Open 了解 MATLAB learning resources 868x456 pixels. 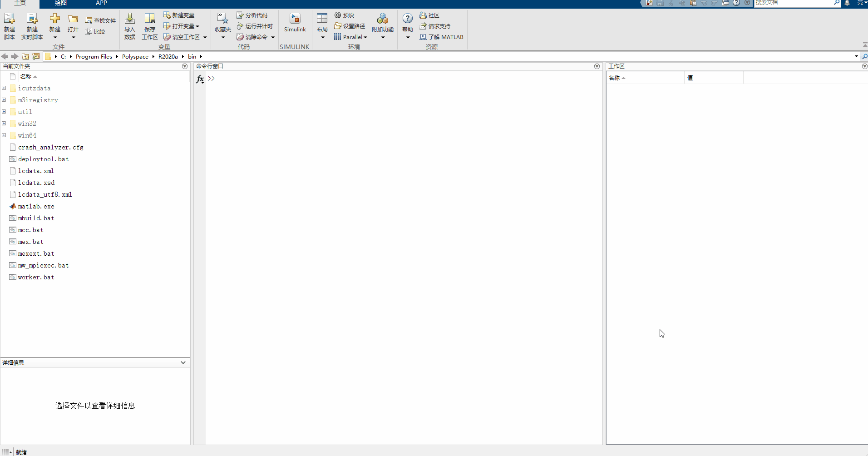coord(442,37)
